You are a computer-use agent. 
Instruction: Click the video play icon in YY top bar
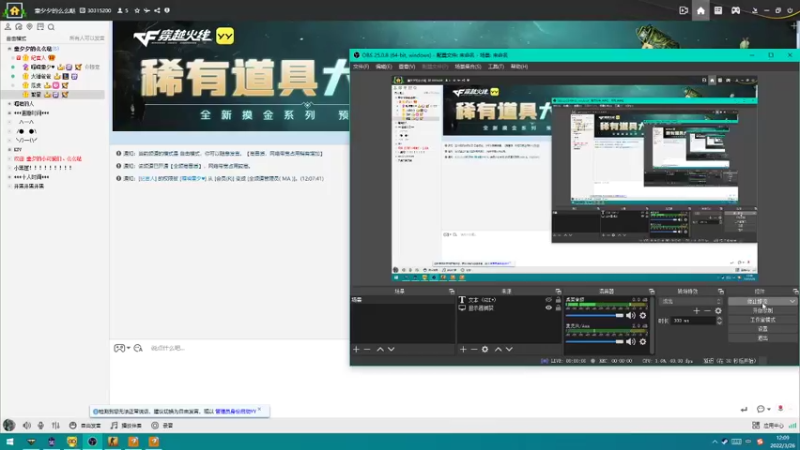[684, 10]
